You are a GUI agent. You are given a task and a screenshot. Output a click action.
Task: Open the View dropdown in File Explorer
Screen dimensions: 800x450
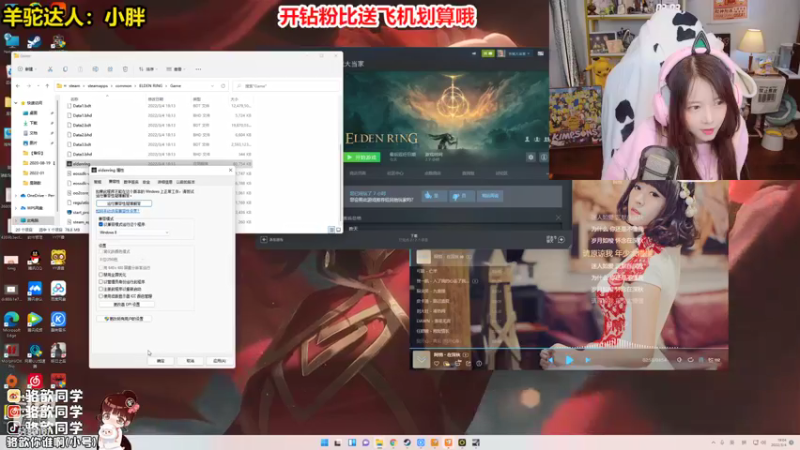(176, 69)
